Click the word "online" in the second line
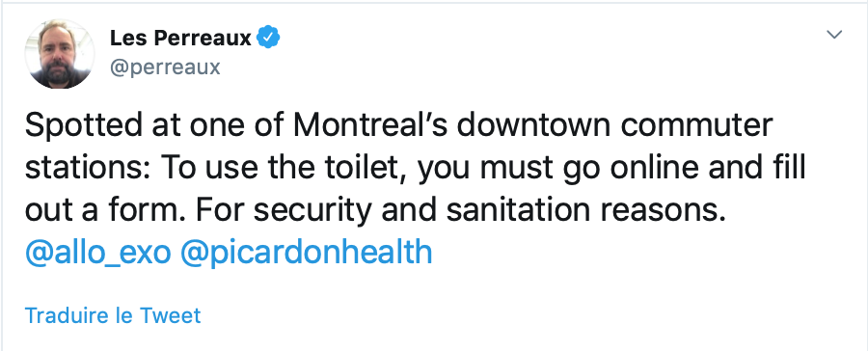 click(654, 169)
